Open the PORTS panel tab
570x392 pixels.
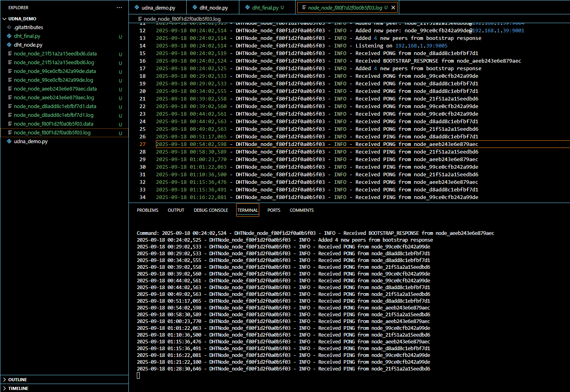[274, 210]
